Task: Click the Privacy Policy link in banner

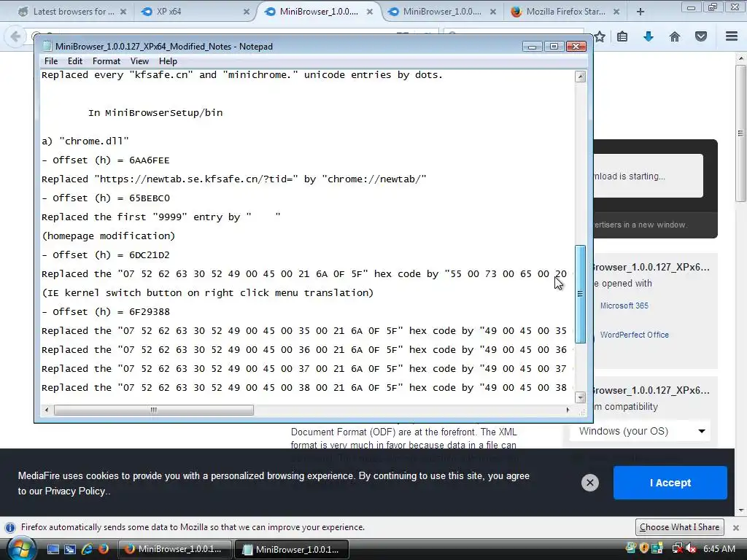Action: coord(74,491)
